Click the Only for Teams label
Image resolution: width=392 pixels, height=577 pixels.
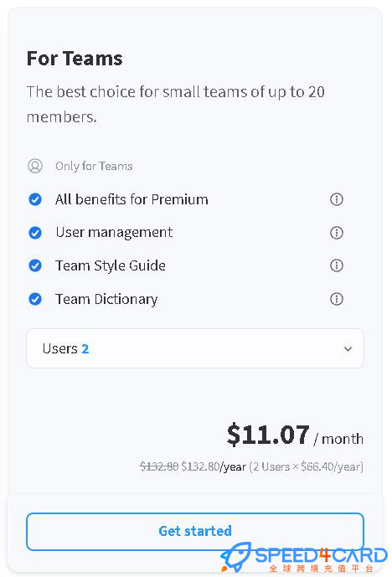click(94, 166)
